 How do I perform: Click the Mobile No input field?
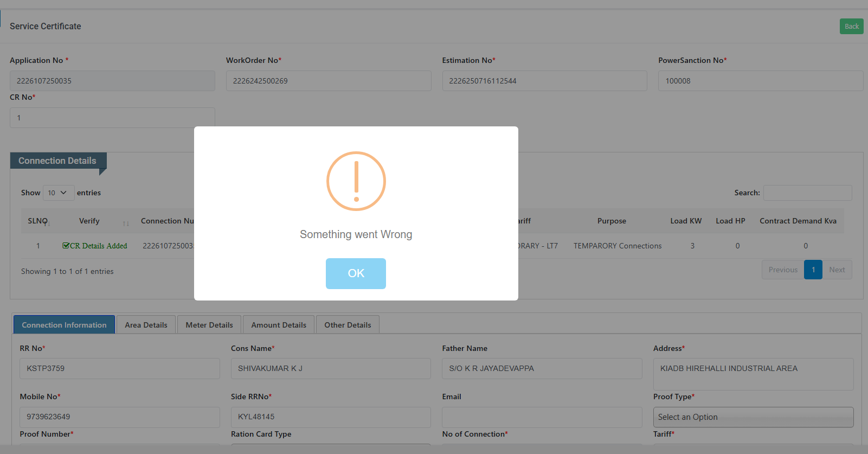click(120, 417)
